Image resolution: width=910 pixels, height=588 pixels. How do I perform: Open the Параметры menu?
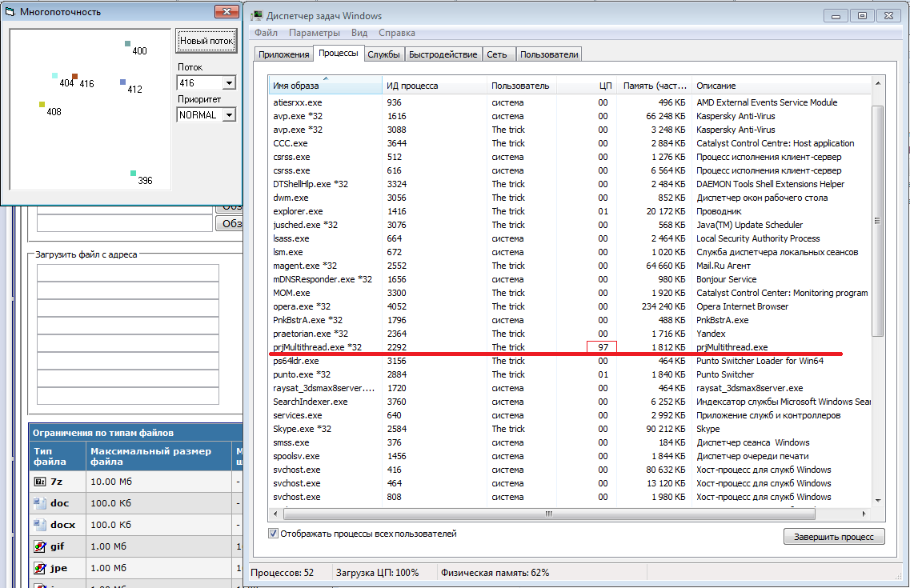click(315, 33)
